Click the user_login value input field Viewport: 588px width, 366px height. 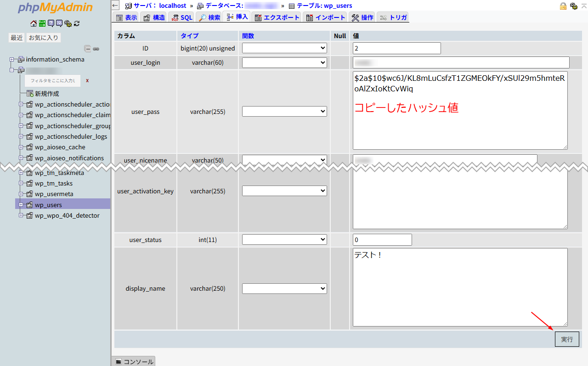[x=461, y=62]
